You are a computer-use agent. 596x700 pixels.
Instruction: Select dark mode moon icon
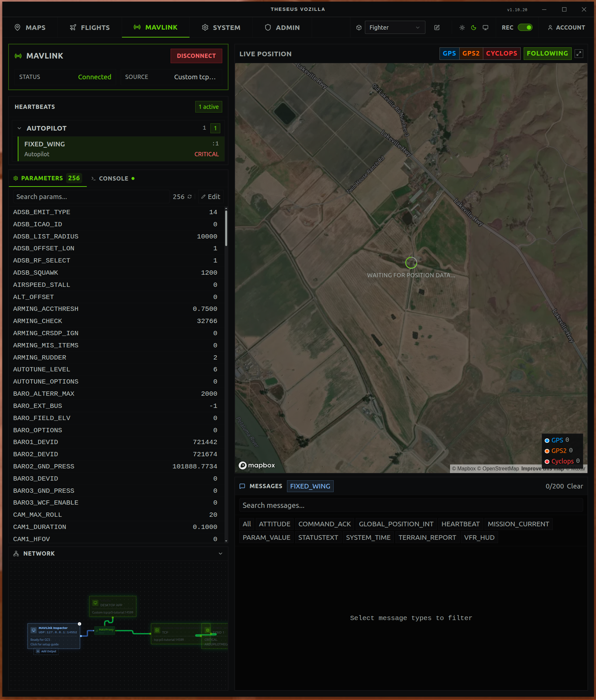coord(473,28)
